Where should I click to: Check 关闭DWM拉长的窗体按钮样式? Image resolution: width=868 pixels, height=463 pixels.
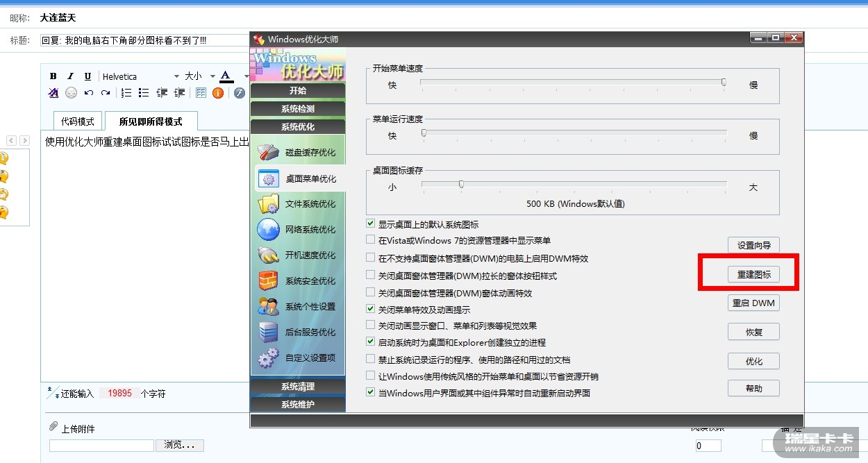[x=370, y=276]
